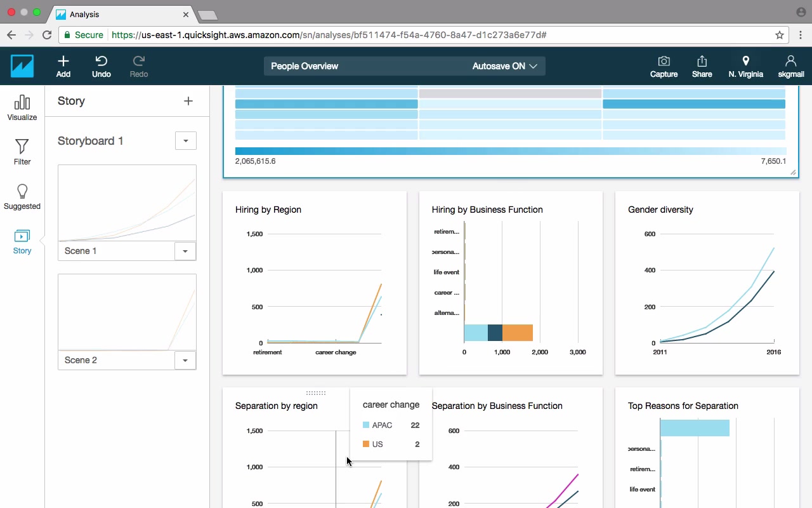Undo the last change
812x508 pixels.
tap(101, 66)
